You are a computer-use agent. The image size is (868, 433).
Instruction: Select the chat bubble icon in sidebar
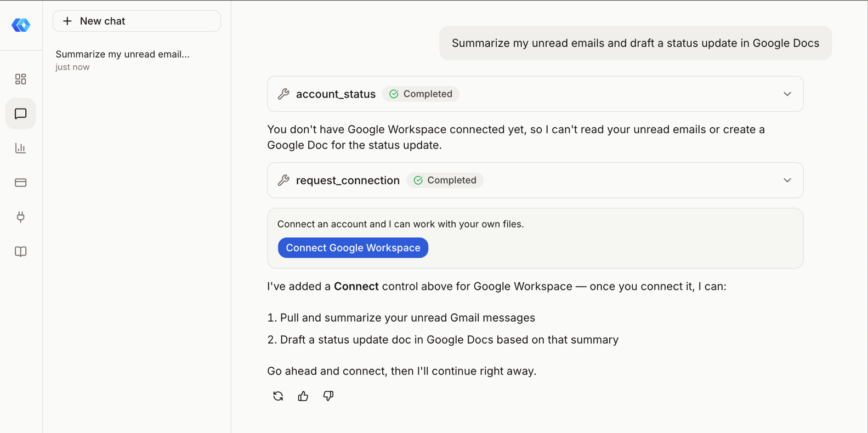[21, 113]
